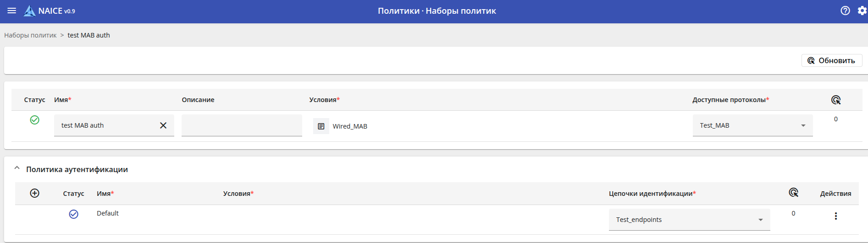The height and width of the screenshot is (243, 868).
Task: Click hit counter icon in authentication policy header
Action: click(793, 193)
